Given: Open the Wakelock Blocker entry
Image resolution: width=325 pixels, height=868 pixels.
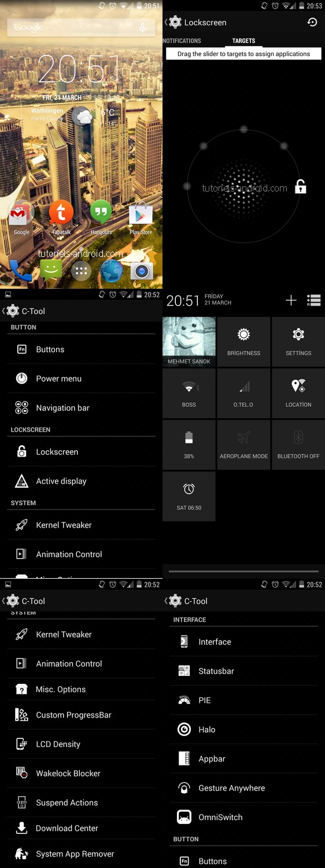Looking at the screenshot, I should coord(81,773).
